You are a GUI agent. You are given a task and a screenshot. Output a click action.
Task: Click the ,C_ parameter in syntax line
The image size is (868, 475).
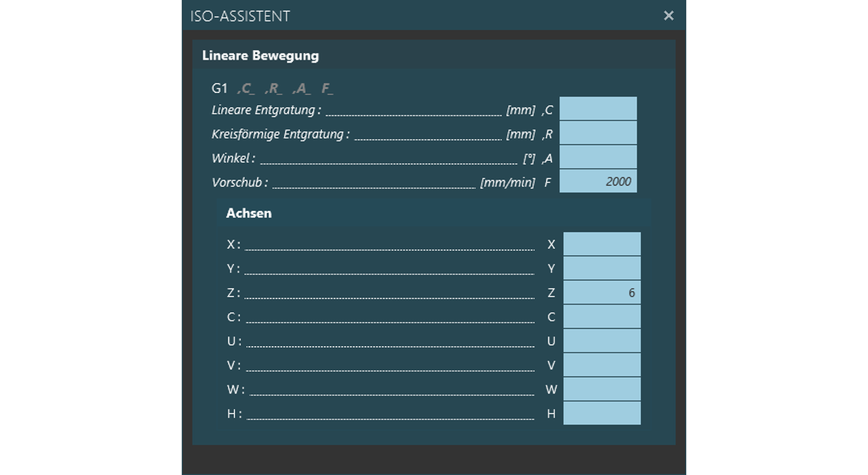[x=245, y=89]
